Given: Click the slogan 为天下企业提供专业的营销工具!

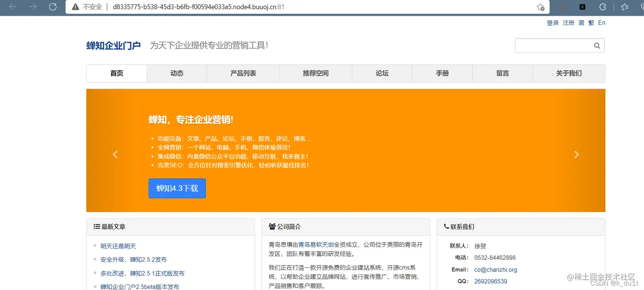Looking at the screenshot, I should tap(209, 45).
